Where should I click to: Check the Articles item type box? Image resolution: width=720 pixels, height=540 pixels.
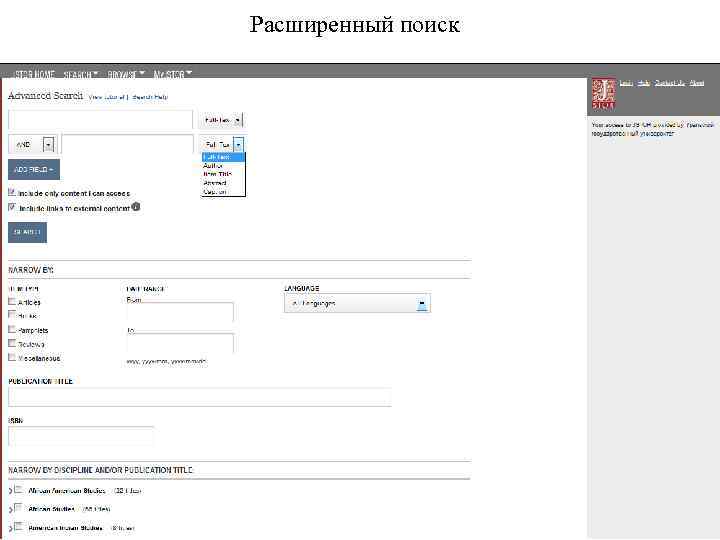(x=12, y=301)
